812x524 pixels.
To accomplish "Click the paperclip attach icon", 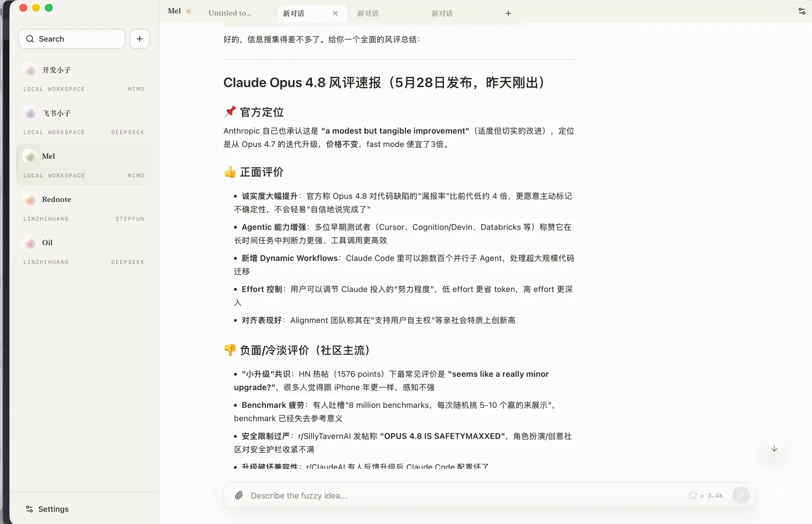I will tap(239, 495).
